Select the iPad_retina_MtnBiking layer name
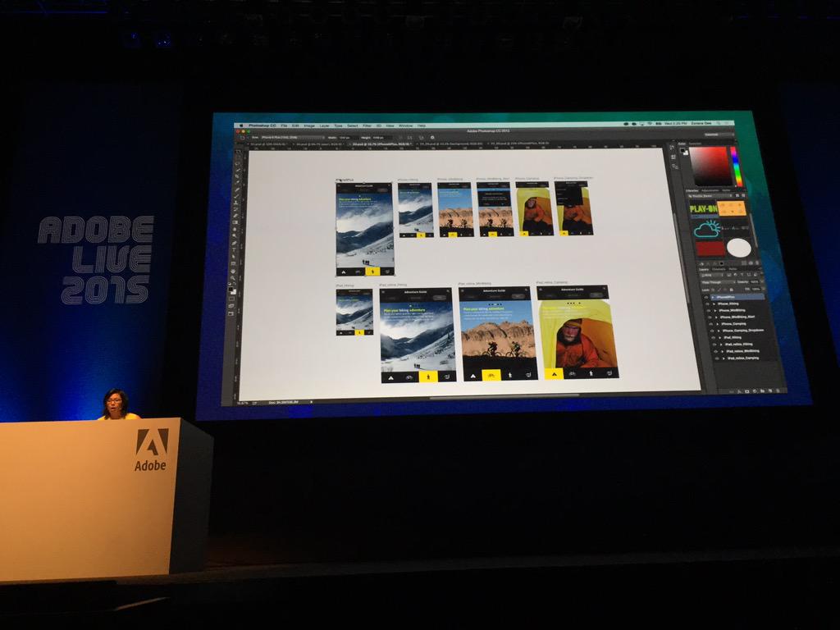Screen dimensions: 840x630 [743, 351]
